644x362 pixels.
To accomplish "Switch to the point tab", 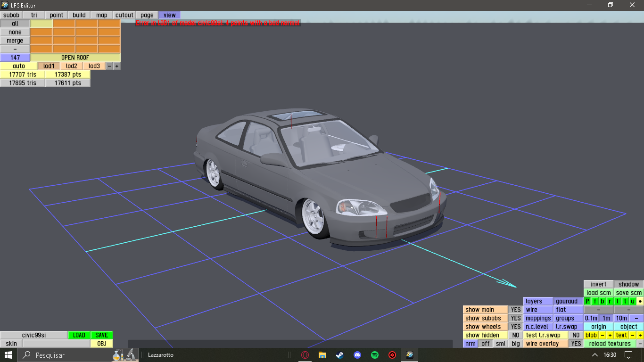I will coord(57,15).
